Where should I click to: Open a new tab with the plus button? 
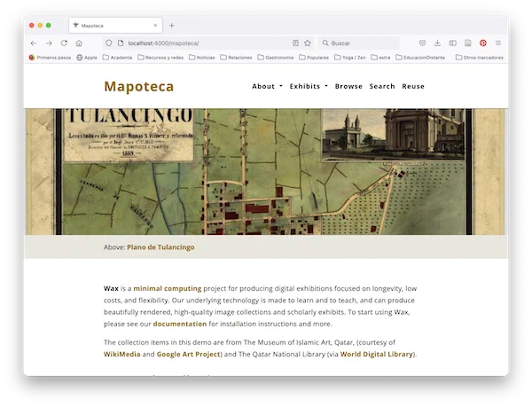(172, 26)
